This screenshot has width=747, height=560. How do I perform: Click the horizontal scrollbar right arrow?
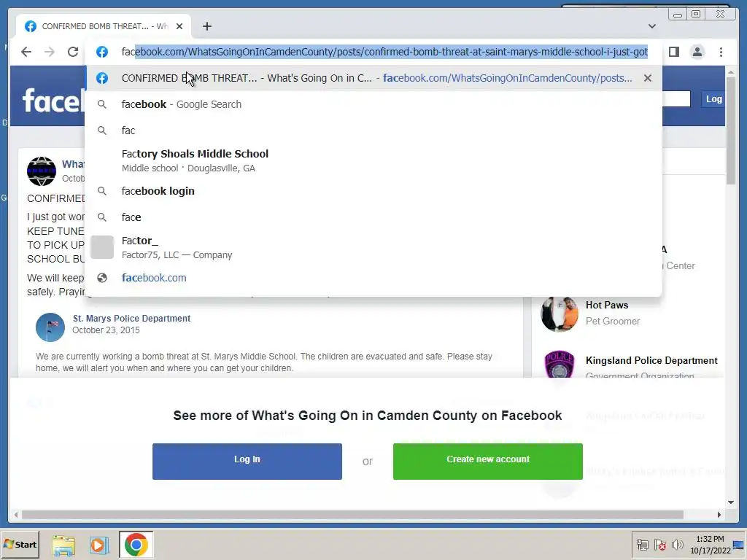click(x=719, y=515)
